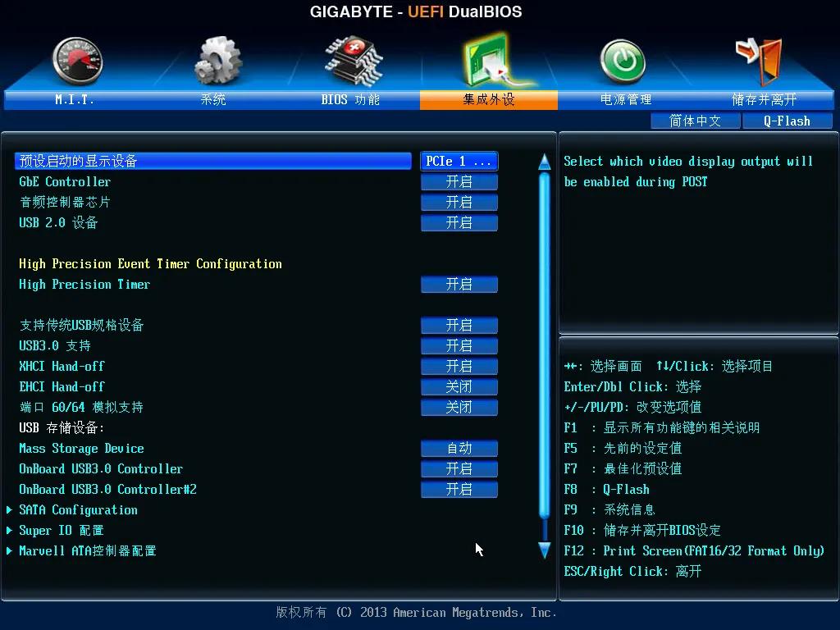
Task: Open the OnBoard USB3.0 Controller#2 value
Action: (459, 489)
